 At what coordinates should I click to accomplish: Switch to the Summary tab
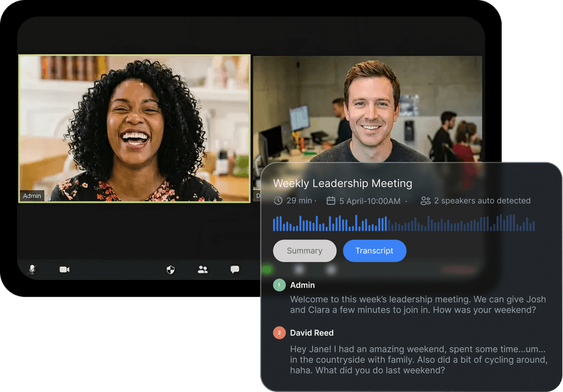pos(305,251)
